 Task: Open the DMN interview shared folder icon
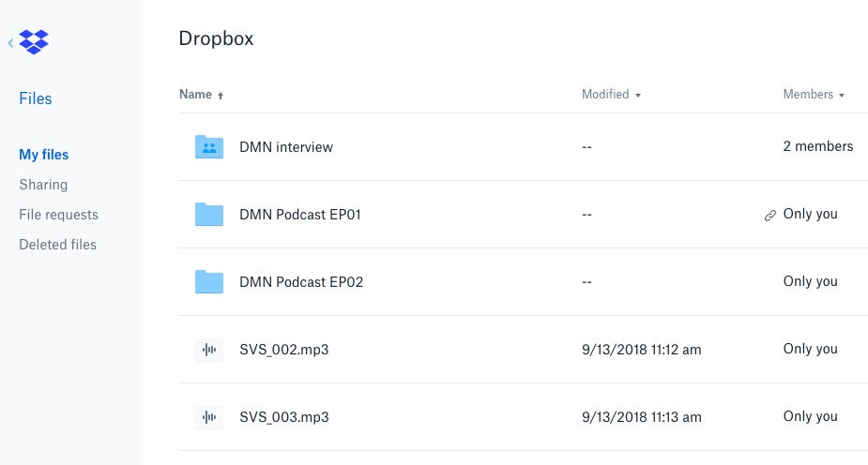pos(209,147)
